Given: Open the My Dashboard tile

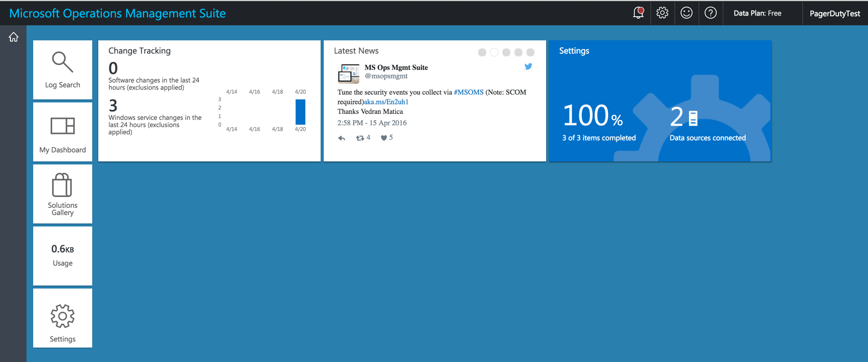Looking at the screenshot, I should pyautogui.click(x=62, y=132).
